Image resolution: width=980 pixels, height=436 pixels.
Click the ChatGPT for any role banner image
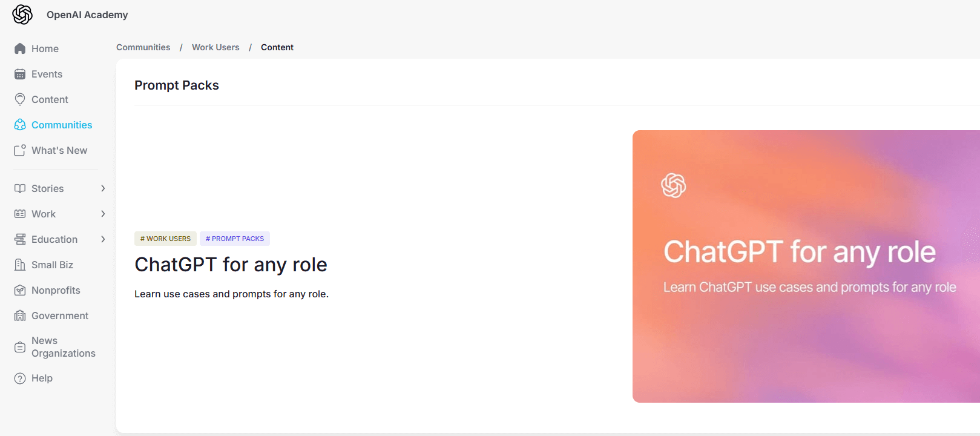click(806, 266)
